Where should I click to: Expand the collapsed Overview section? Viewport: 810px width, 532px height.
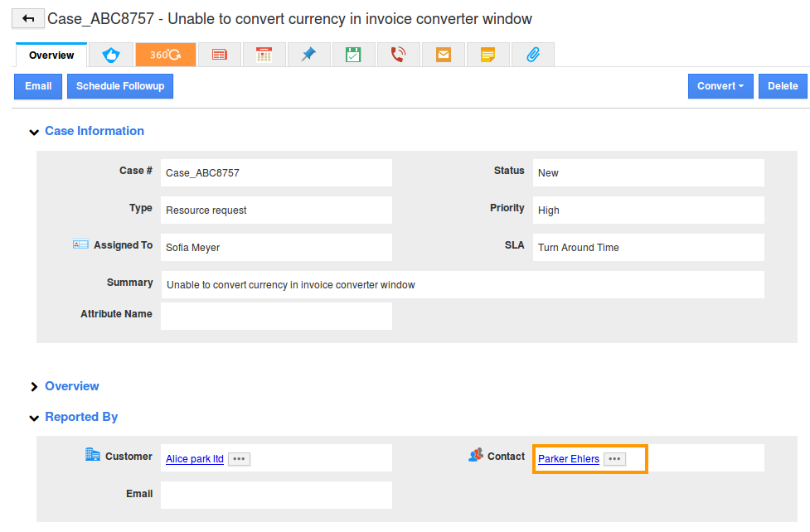tap(34, 387)
